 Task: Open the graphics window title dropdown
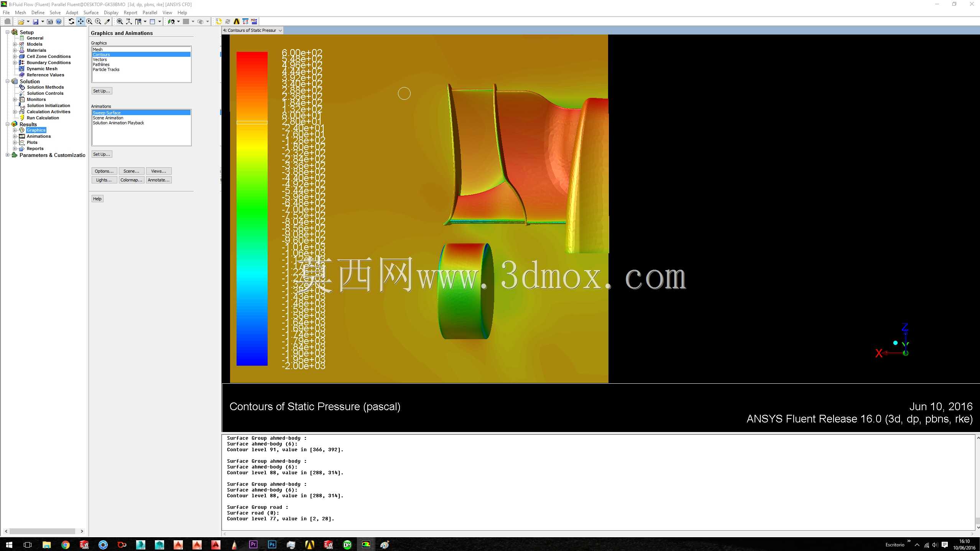point(280,30)
